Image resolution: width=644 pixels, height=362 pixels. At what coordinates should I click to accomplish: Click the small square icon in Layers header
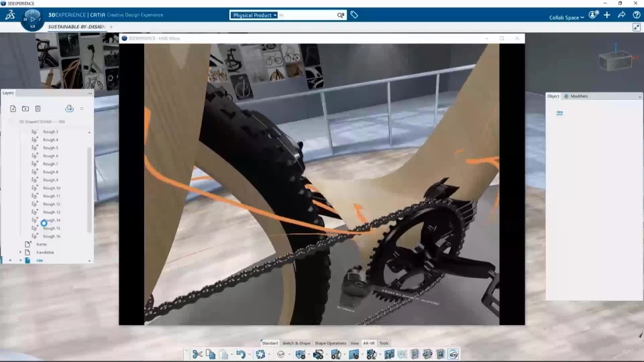click(82, 109)
